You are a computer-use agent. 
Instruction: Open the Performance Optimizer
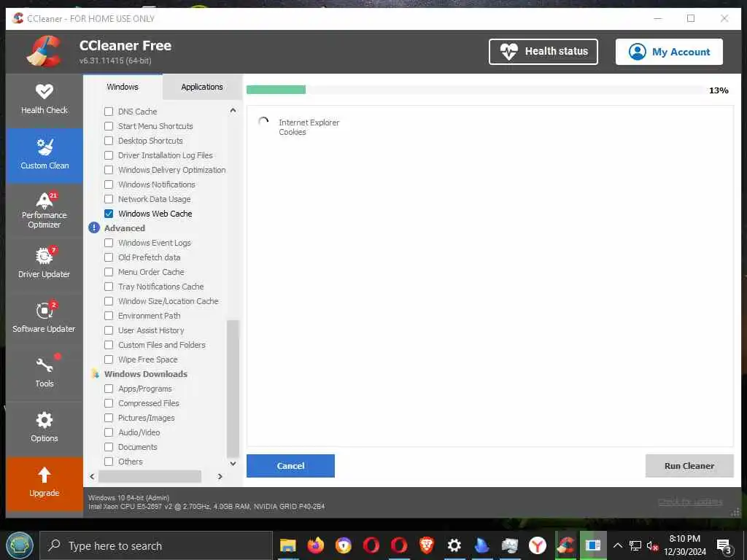(44, 210)
